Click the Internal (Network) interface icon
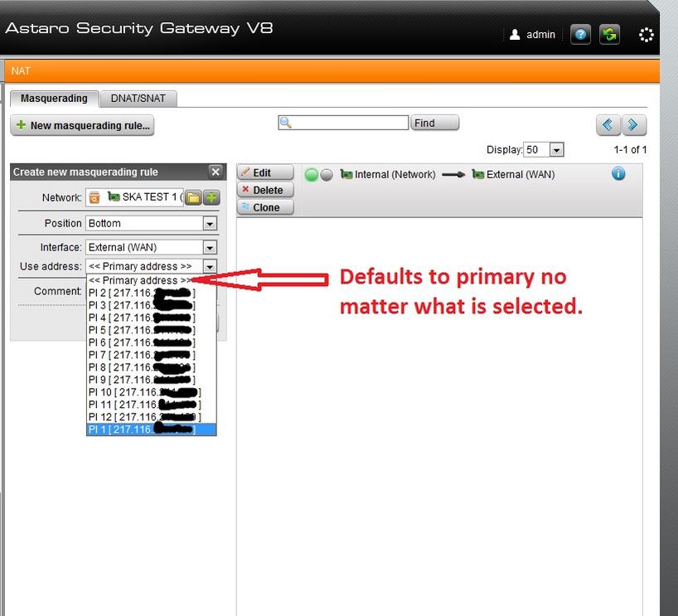Screen dimensions: 678x616 point(346,174)
